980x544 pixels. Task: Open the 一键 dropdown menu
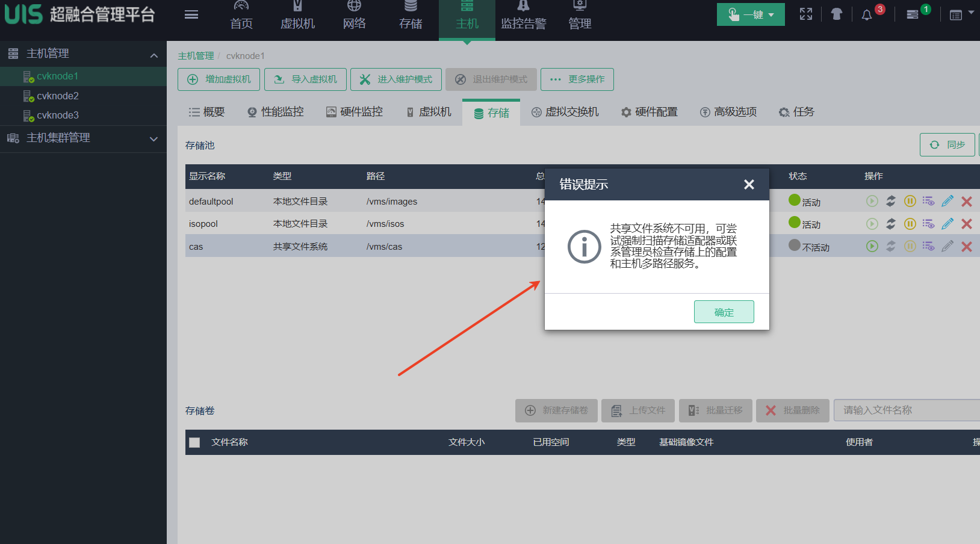(x=751, y=15)
